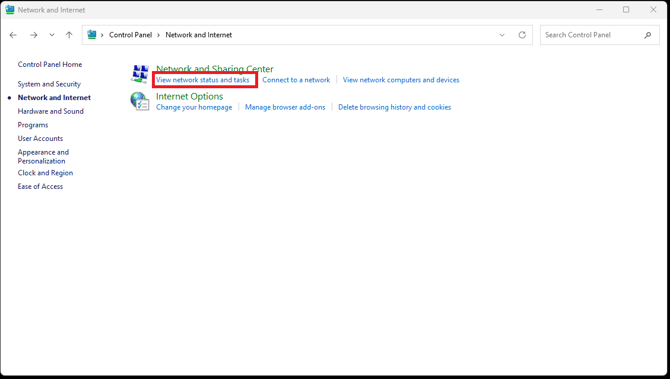Click the Network and Sharing Center icon

(x=140, y=74)
